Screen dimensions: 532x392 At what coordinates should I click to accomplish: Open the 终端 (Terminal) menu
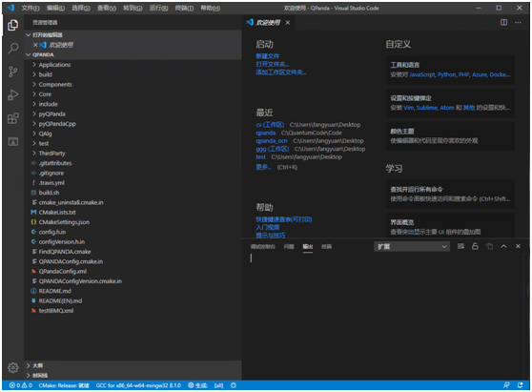point(184,8)
